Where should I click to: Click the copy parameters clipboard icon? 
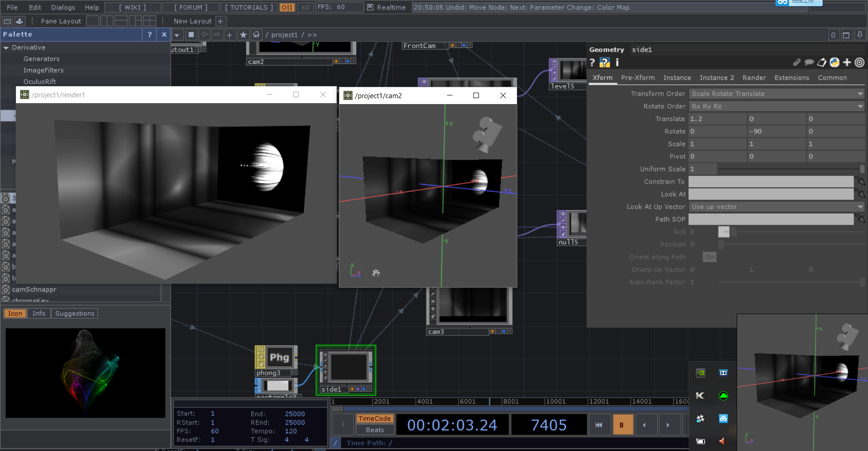point(822,63)
